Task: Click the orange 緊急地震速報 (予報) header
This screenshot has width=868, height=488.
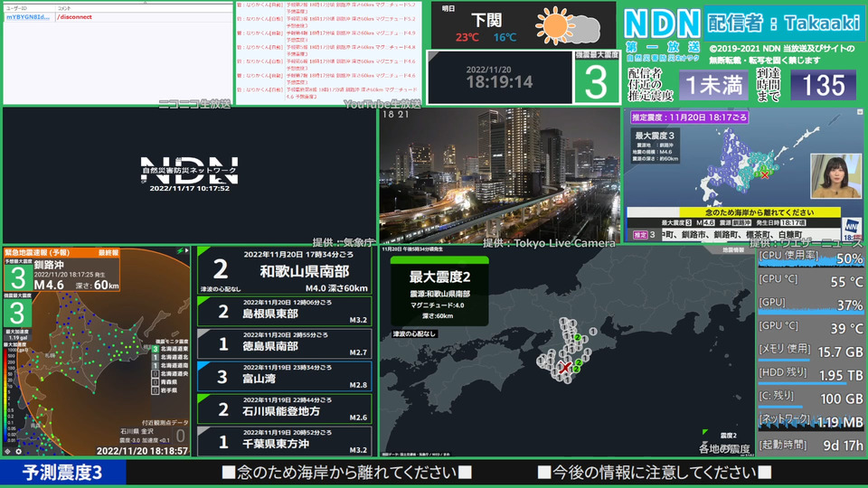Action: (x=61, y=252)
